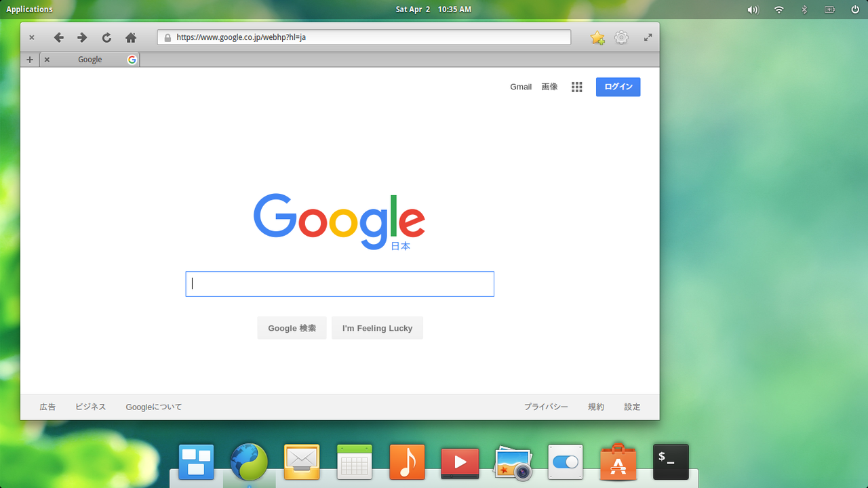This screenshot has width=868, height=488.
Task: Open the browser settings gear menu
Action: [621, 38]
